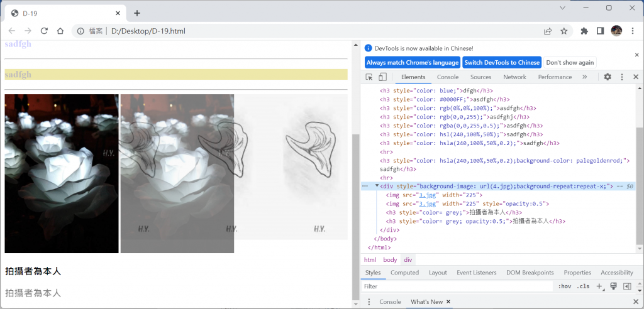This screenshot has width=644, height=309.
Task: Activate the inspect element picker tool
Action: 369,77
